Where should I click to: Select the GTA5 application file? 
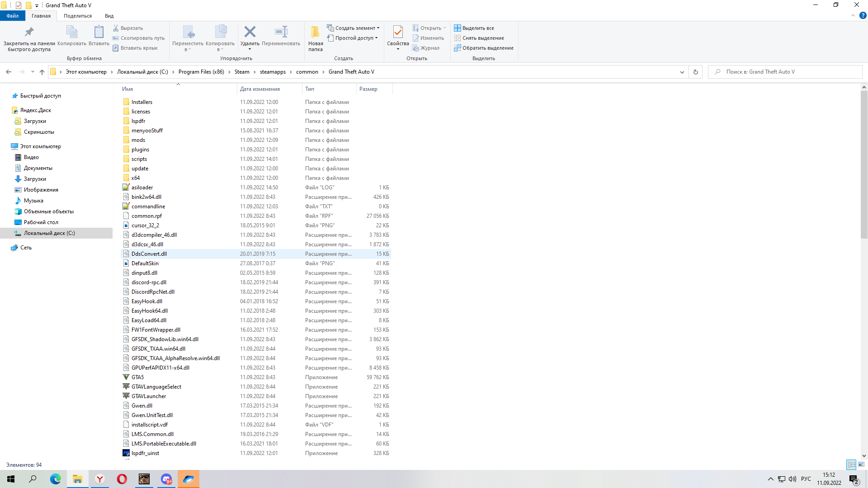137,377
